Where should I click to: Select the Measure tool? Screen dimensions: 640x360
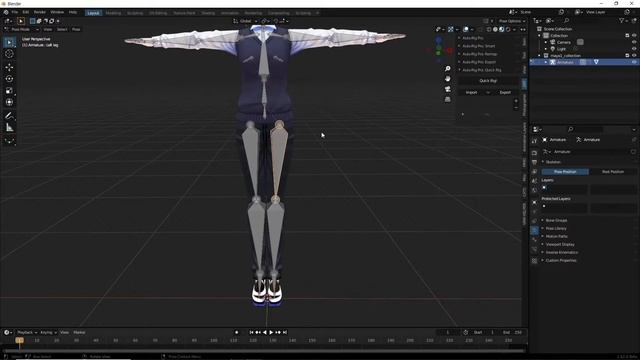tap(9, 128)
